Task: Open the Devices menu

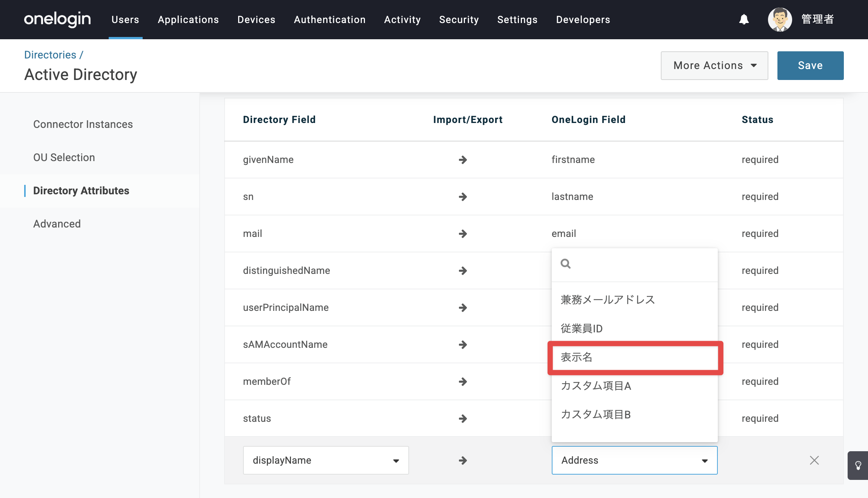Action: [x=256, y=20]
